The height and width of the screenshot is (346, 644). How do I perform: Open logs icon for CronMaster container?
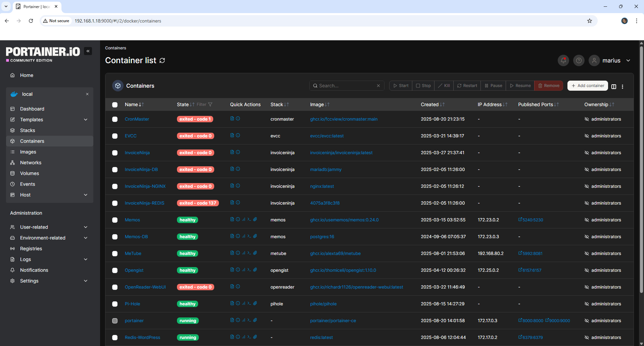(232, 119)
